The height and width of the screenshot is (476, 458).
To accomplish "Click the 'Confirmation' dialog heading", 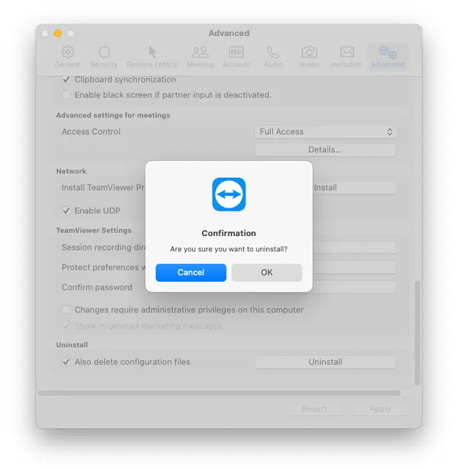I will [229, 233].
